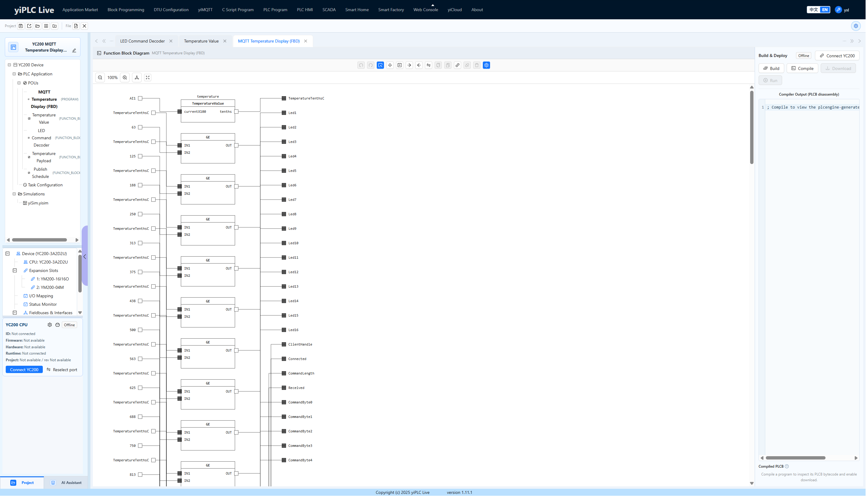Rename the project with the pencil edit icon
The height and width of the screenshot is (496, 868).
click(x=74, y=50)
